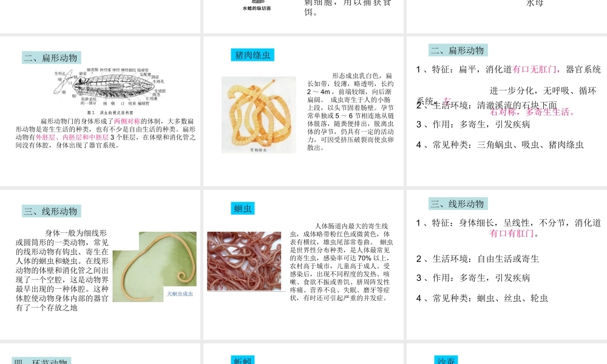Click the 猪肉绦虫 blue title label
The width and height of the screenshot is (607, 364).
[x=253, y=55]
